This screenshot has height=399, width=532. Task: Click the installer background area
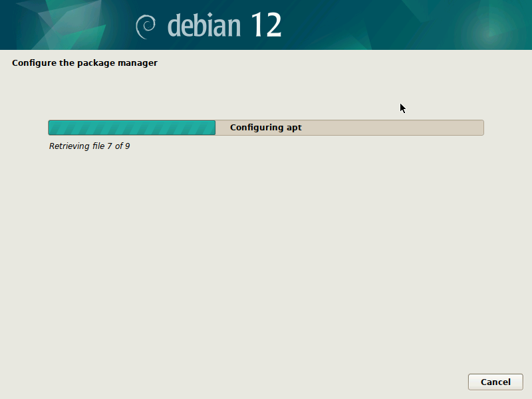[266, 266]
